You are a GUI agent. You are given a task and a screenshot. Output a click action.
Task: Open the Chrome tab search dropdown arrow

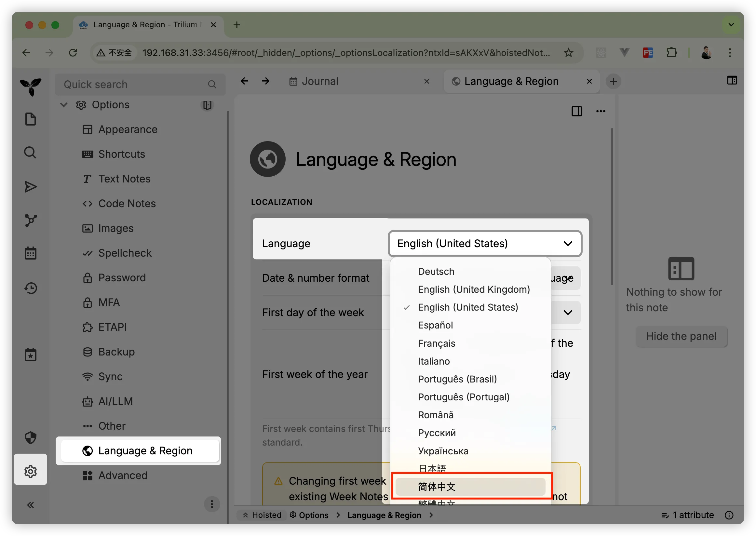coord(731,25)
